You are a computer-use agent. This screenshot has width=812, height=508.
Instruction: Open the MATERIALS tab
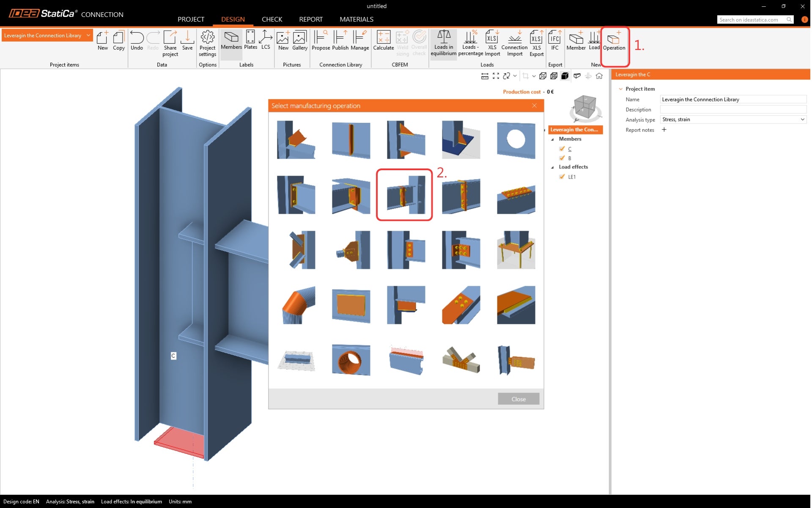[x=356, y=19]
